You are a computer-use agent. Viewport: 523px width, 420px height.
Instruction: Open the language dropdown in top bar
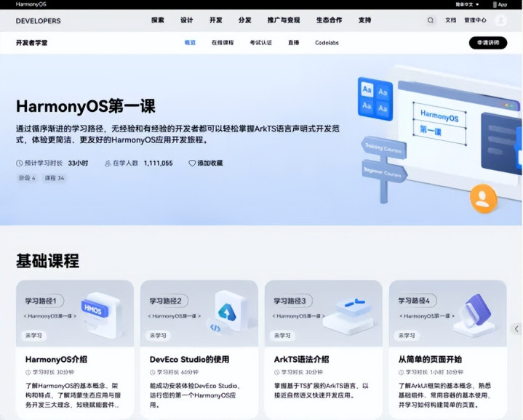tap(467, 4)
